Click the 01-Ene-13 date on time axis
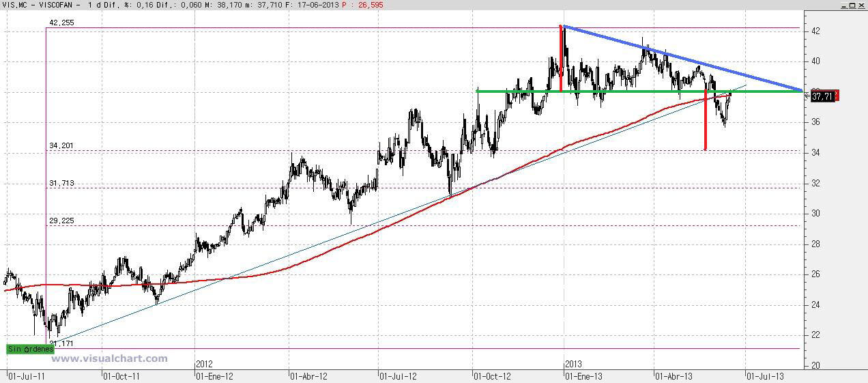 [x=583, y=375]
